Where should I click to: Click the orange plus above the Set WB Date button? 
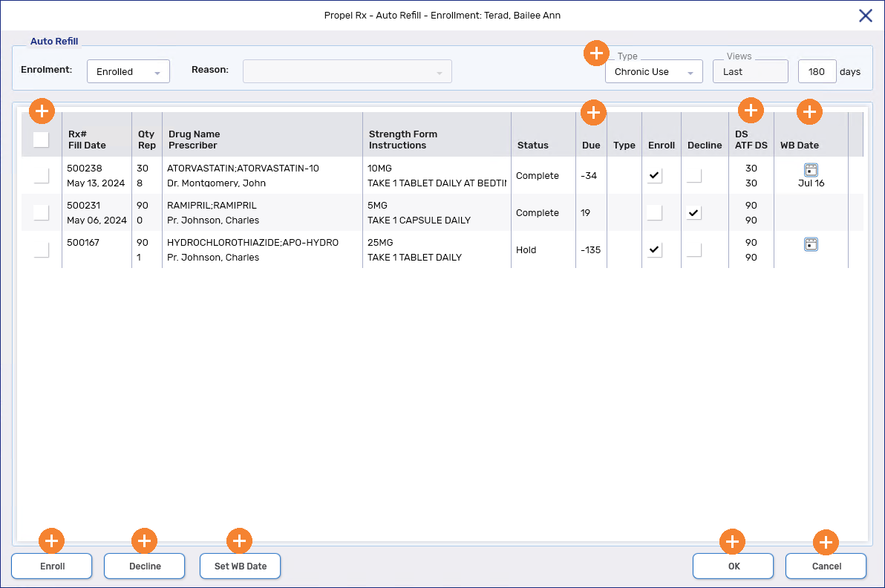[240, 540]
